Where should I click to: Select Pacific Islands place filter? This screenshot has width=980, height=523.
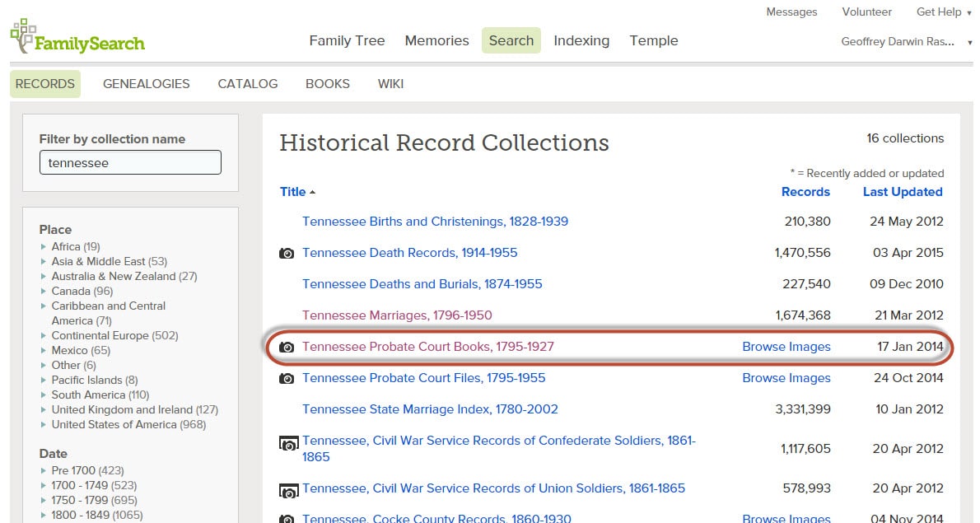95,380
